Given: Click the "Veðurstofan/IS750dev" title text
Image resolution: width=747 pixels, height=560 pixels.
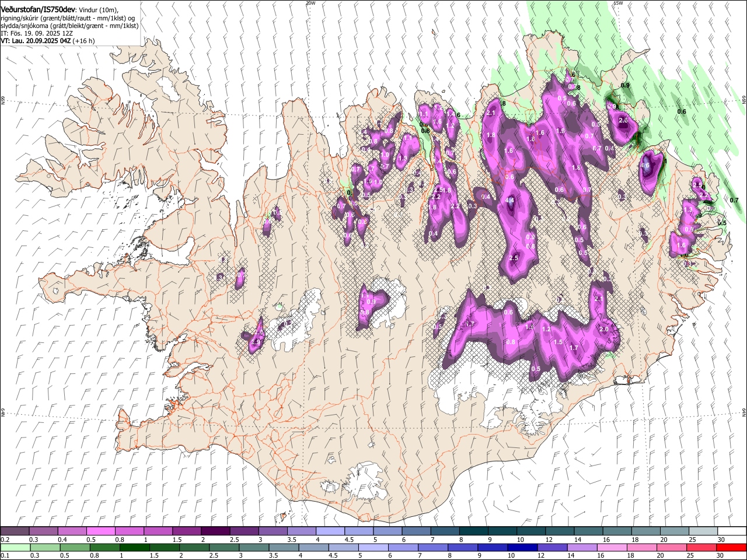Looking at the screenshot, I should click(x=38, y=10).
